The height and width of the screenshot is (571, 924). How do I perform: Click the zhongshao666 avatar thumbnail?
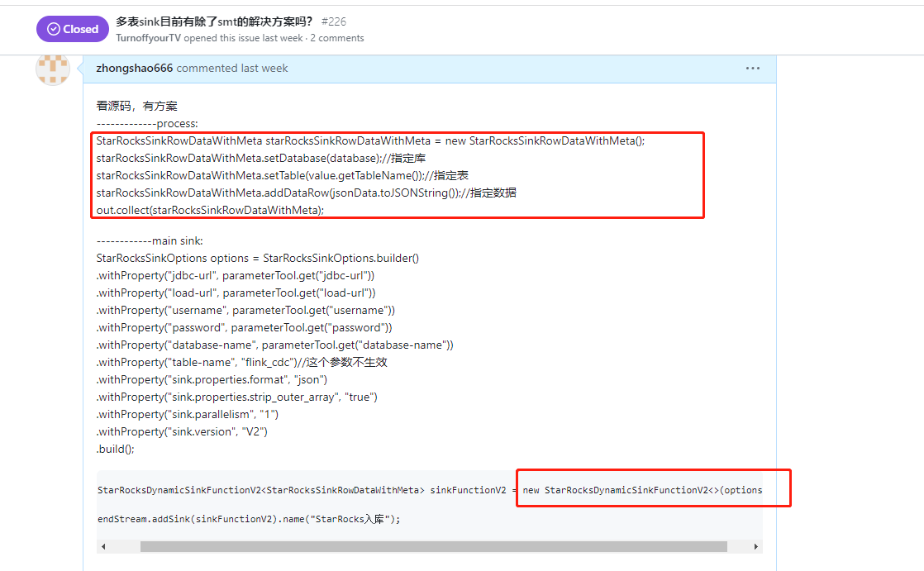pos(53,69)
